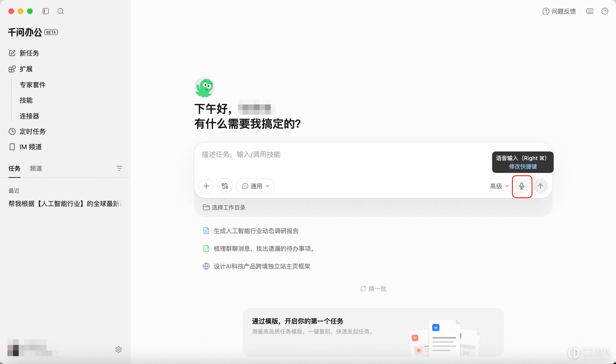The image size is (616, 364).
Task: Open the keyboard shortcuts icon
Action: click(590, 11)
